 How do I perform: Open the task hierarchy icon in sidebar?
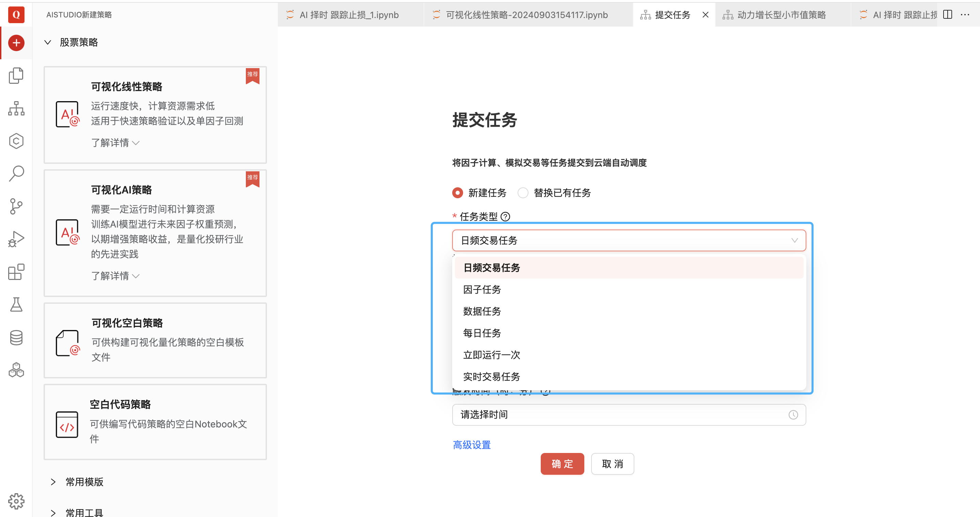click(16, 108)
